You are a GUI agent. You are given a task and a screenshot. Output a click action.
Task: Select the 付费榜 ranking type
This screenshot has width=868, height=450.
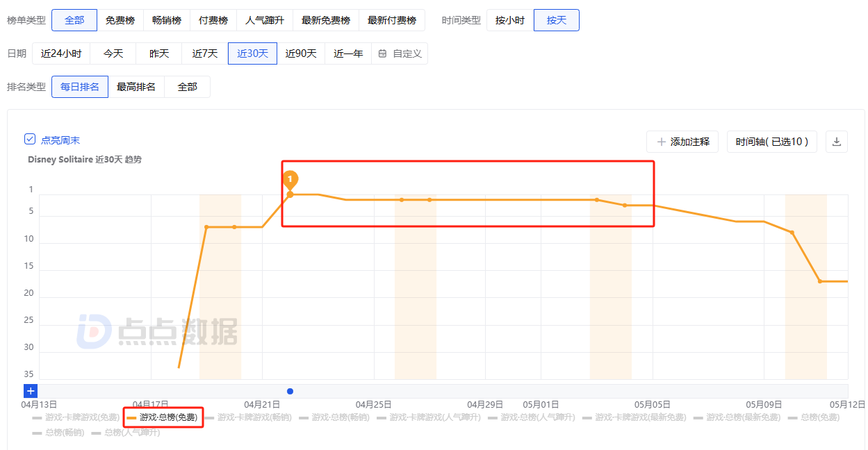[x=213, y=20]
